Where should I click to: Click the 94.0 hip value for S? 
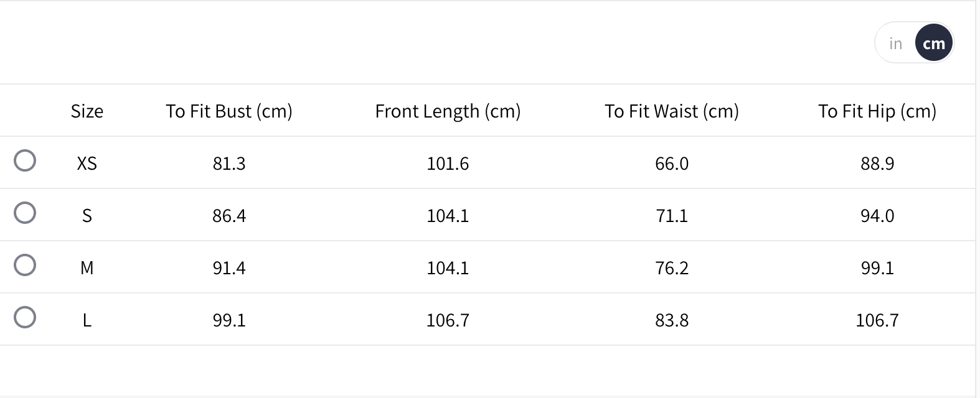coord(877,216)
